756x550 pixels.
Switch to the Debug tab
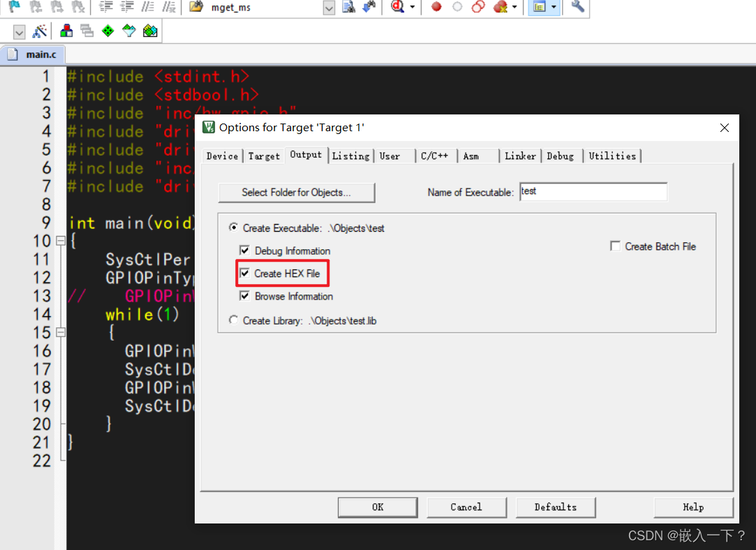point(561,156)
